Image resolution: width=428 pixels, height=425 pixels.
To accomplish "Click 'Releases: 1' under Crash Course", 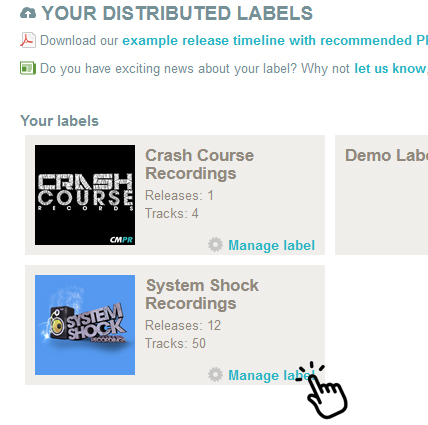I will click(x=179, y=195).
